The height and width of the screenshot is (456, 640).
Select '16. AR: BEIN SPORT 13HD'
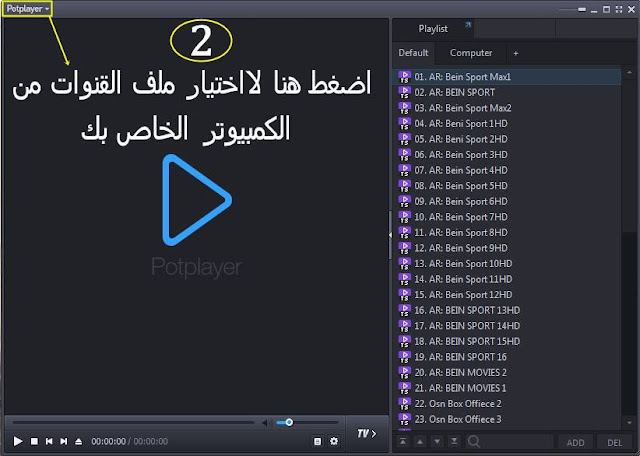tap(509, 310)
